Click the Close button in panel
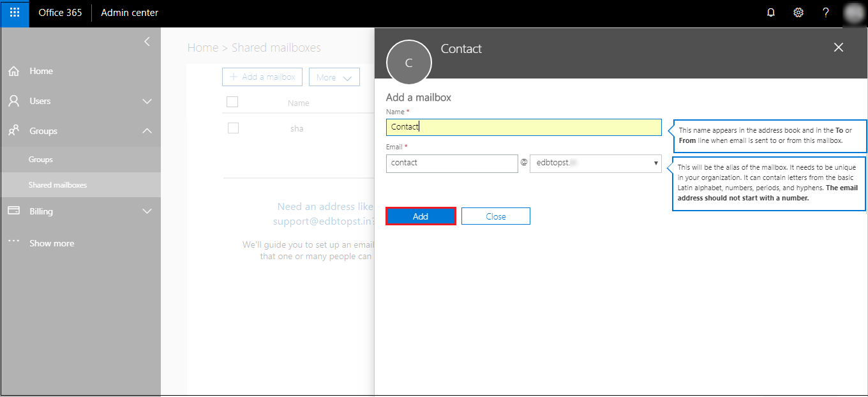The width and height of the screenshot is (868, 397). pos(496,216)
